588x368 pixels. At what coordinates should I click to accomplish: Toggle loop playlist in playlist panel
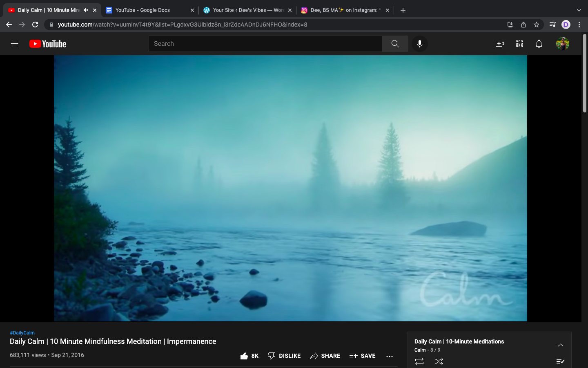pos(419,361)
